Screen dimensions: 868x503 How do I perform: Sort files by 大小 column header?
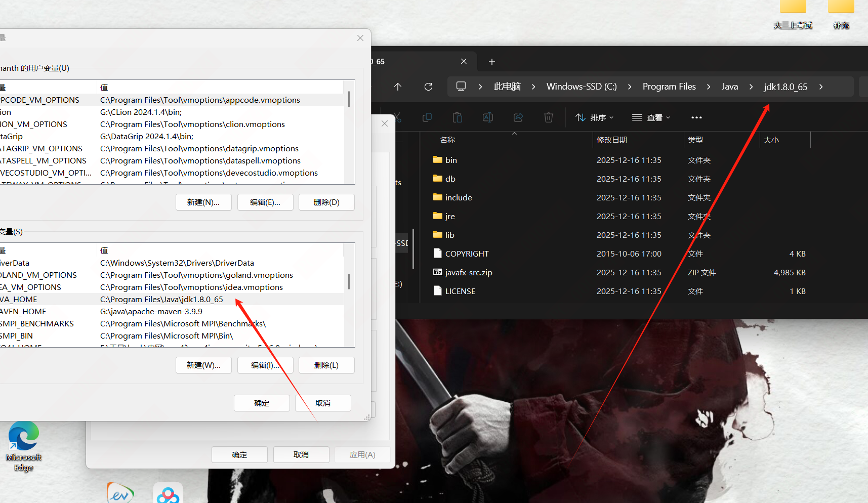pos(771,140)
